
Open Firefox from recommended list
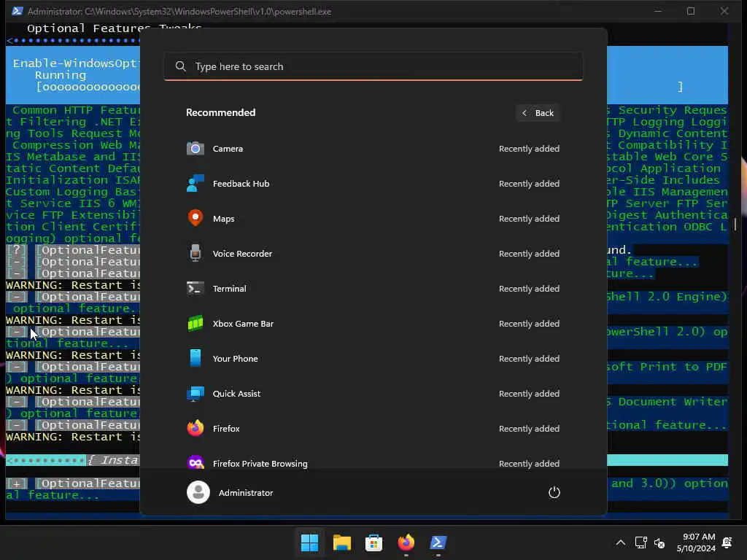196,428
